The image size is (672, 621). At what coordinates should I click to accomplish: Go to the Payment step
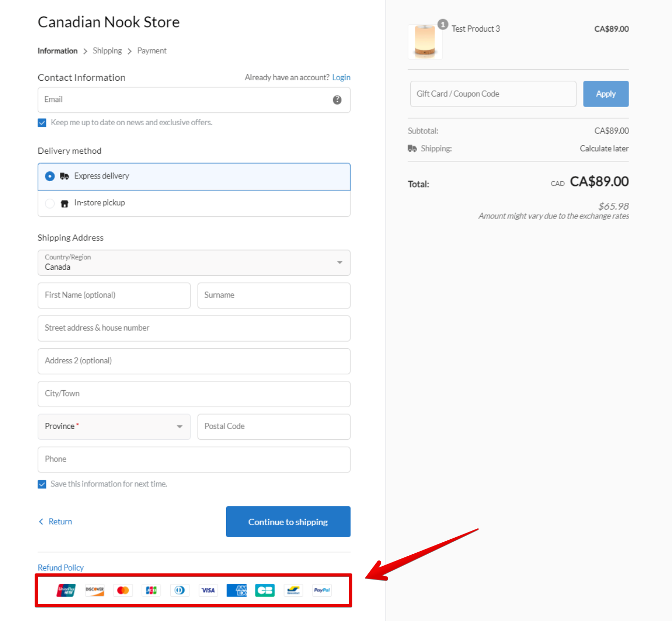152,51
